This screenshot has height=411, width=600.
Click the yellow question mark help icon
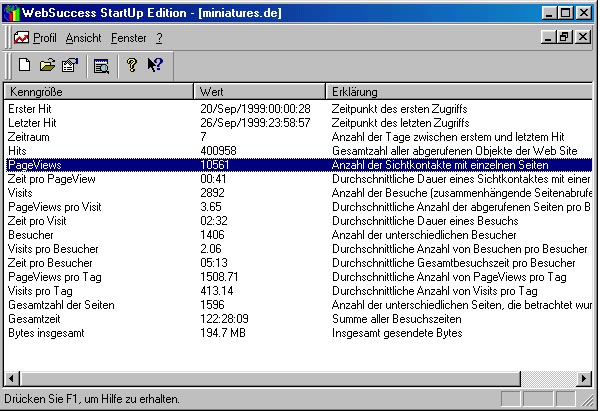[131, 66]
